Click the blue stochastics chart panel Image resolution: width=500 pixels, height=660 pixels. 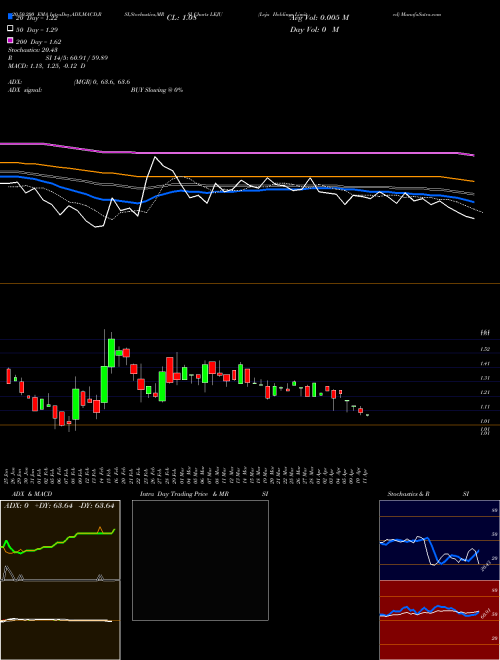439,540
